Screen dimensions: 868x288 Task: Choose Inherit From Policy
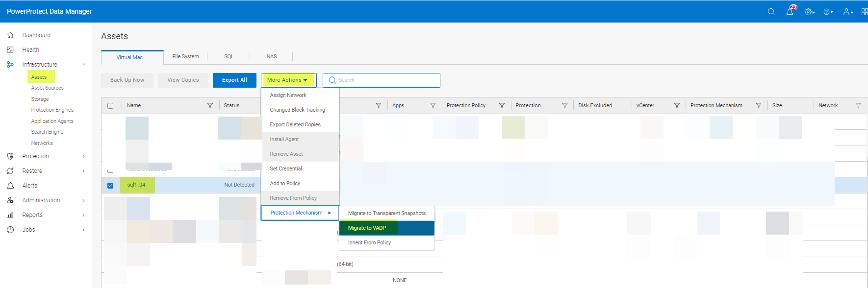point(386,242)
